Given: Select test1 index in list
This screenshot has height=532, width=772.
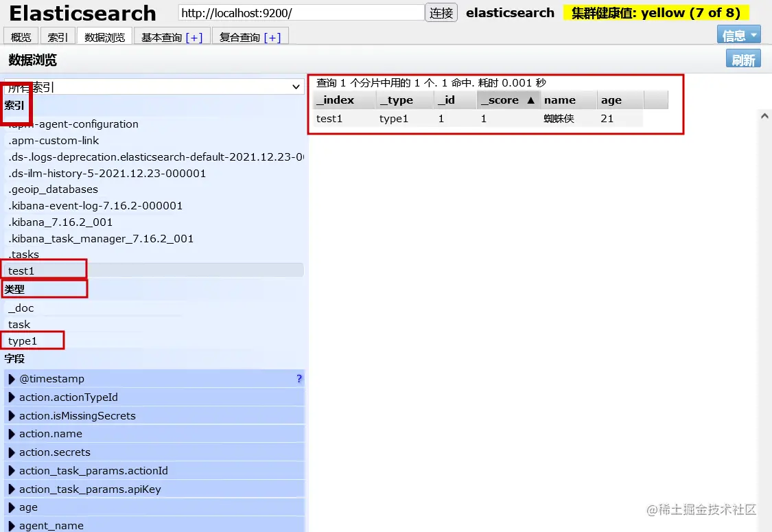Looking at the screenshot, I should [154, 270].
